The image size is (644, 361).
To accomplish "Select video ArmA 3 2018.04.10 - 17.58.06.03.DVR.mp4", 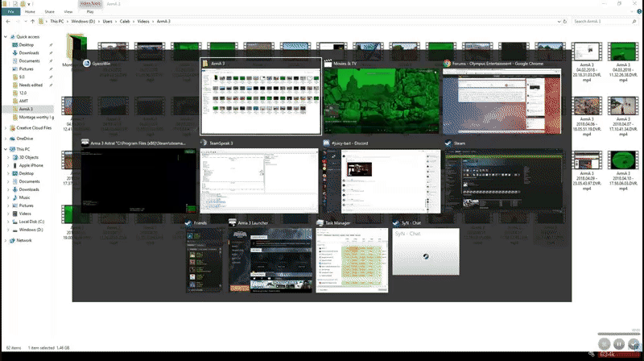I will tap(623, 171).
